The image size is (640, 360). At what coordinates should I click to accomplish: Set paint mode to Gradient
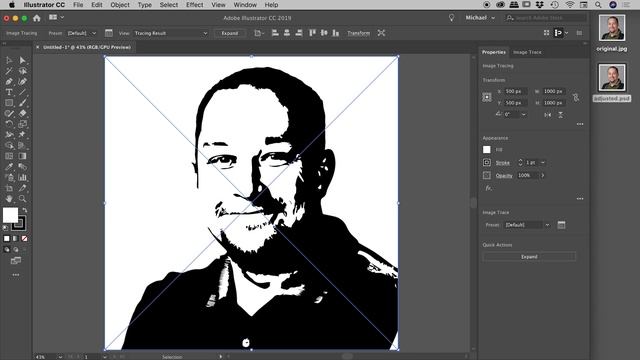[16, 238]
